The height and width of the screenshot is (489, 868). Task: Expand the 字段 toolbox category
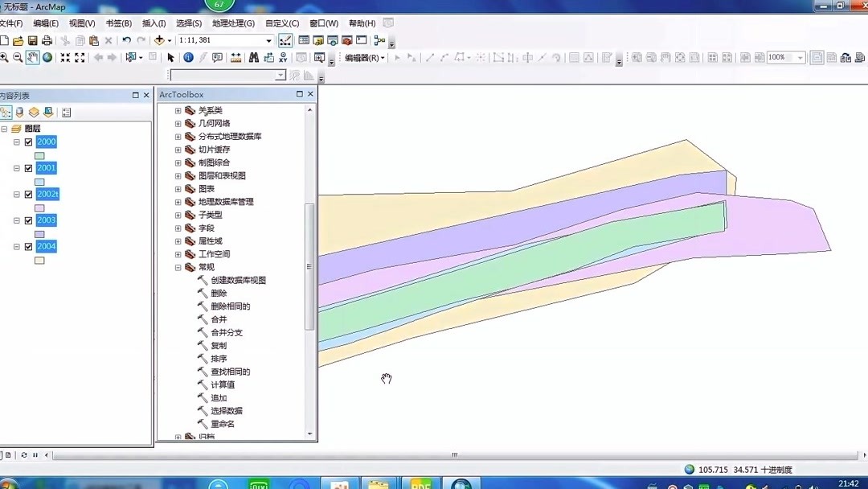177,228
